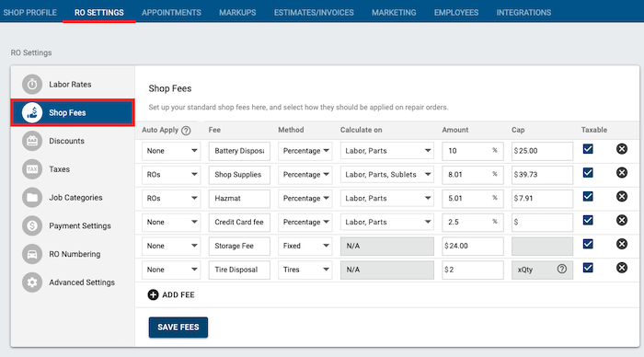Click empty Cap field for Credit Card fee
The width and height of the screenshot is (644, 357).
click(542, 223)
